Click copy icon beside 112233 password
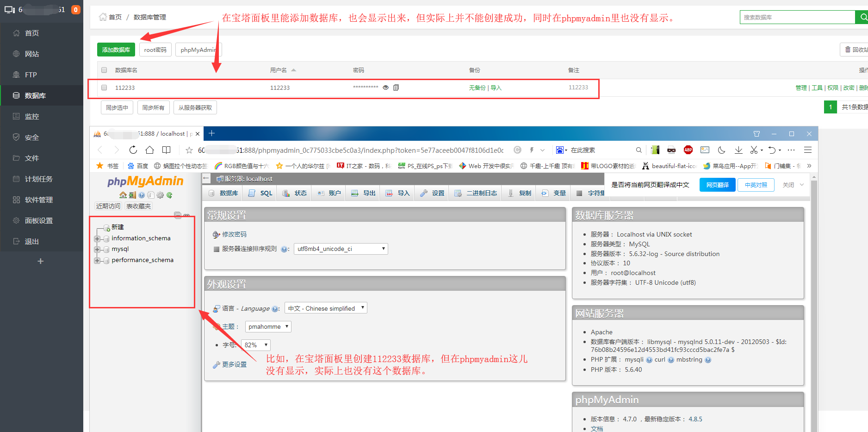This screenshot has height=432, width=868. [x=396, y=88]
